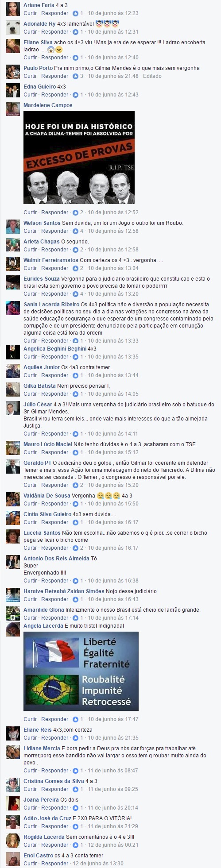Click like icon under Lucelia Santos comment
This screenshot has width=221, height=868.
pos(75,548)
